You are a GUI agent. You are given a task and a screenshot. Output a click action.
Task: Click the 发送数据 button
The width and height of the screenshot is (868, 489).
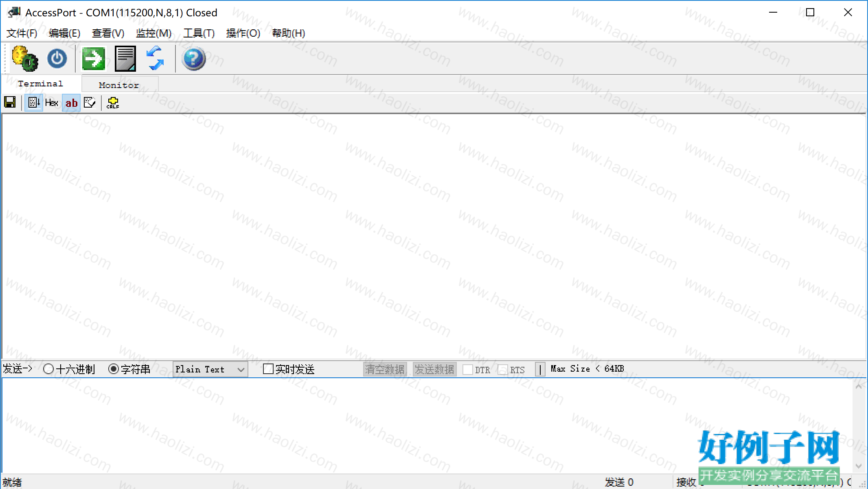point(434,369)
